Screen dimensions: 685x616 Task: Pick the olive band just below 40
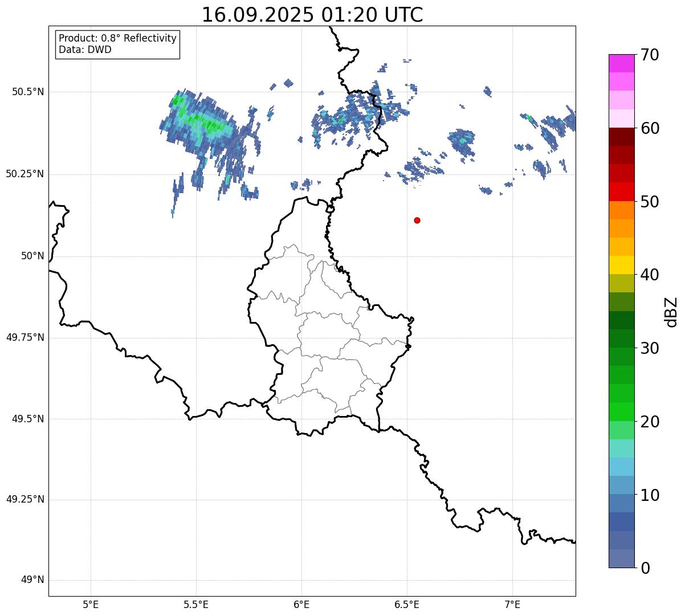coord(621,283)
